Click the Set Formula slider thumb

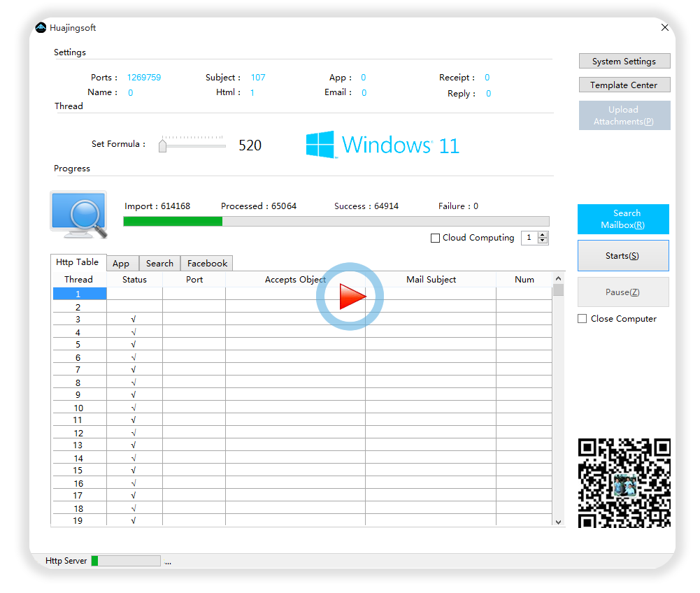(x=162, y=145)
